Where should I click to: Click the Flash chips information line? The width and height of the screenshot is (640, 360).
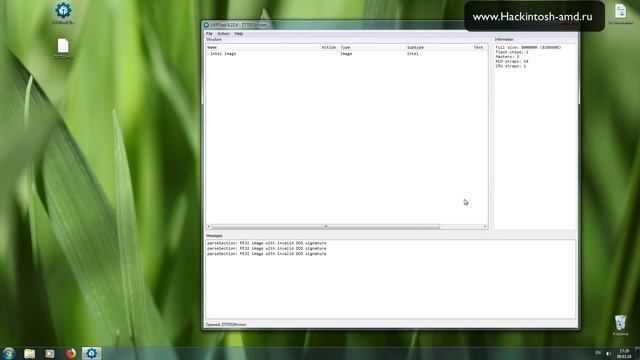coord(511,52)
